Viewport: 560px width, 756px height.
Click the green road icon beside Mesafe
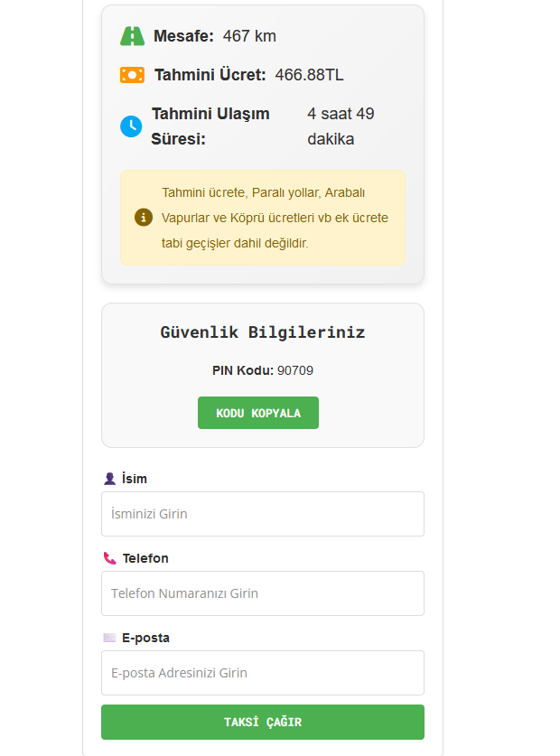[x=132, y=36]
